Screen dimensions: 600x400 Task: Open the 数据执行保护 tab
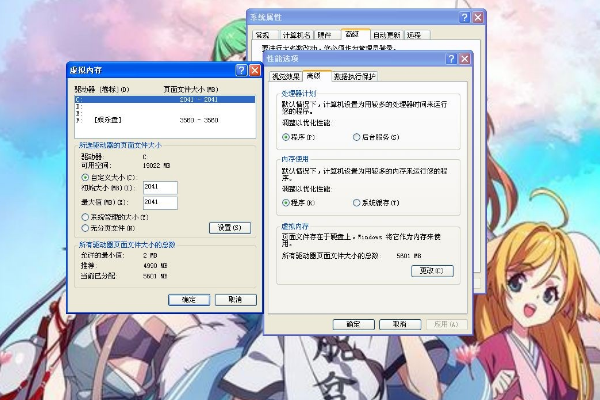(354, 77)
